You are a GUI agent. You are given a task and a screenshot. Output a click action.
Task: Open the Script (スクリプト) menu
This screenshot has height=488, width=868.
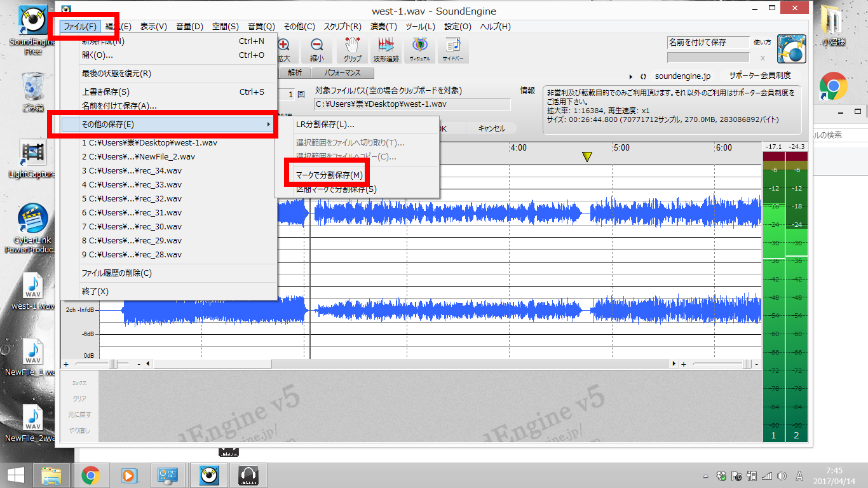point(342,27)
